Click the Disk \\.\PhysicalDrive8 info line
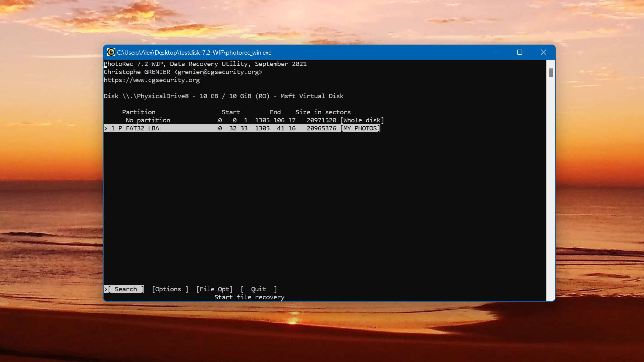Image resolution: width=644 pixels, height=362 pixels. 223,96
